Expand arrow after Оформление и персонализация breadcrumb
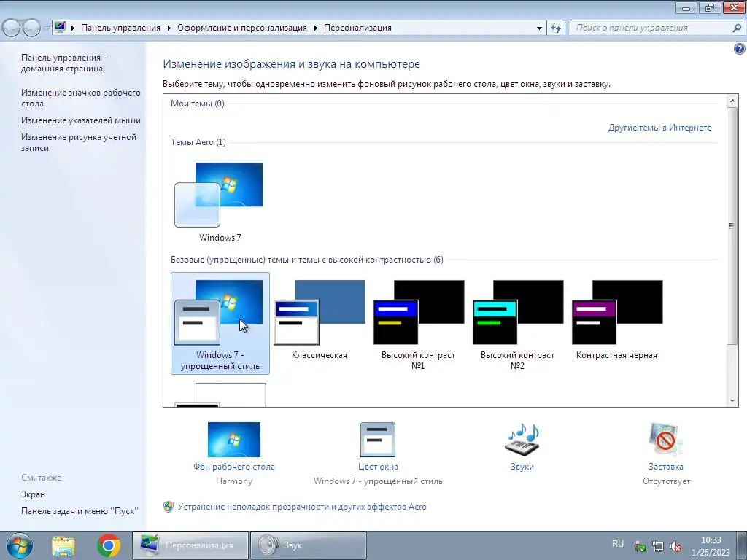 316,28
